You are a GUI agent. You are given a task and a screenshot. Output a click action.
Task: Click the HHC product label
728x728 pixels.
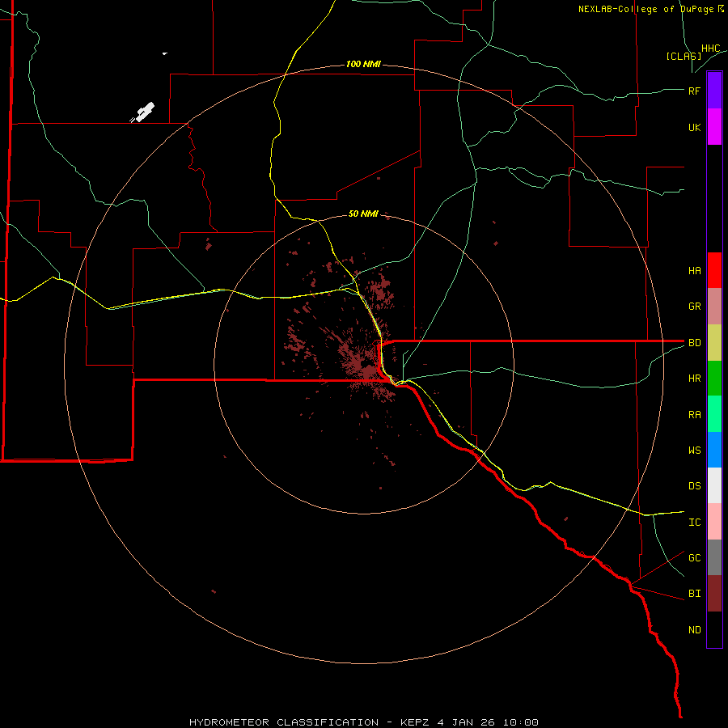(x=710, y=49)
